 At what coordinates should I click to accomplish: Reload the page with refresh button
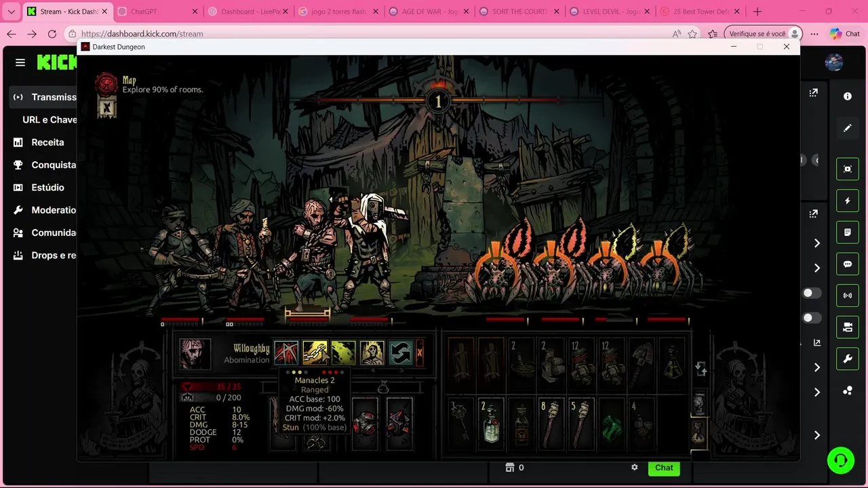point(52,34)
